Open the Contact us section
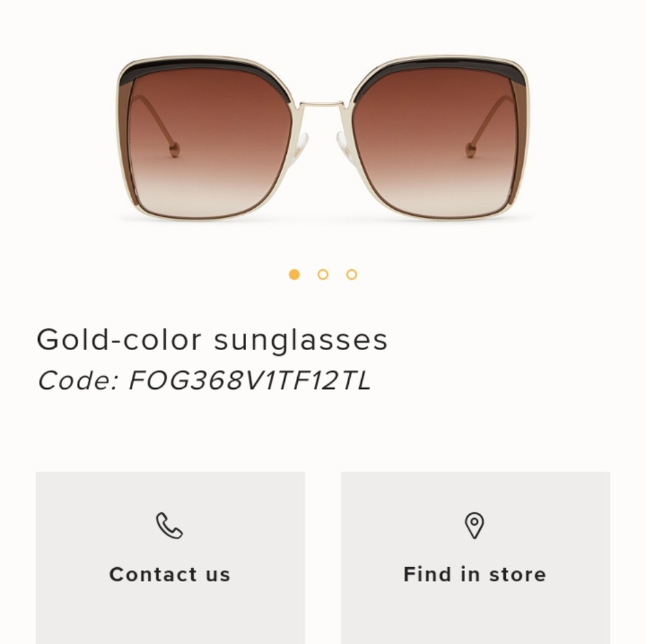This screenshot has width=646, height=644. tap(170, 574)
